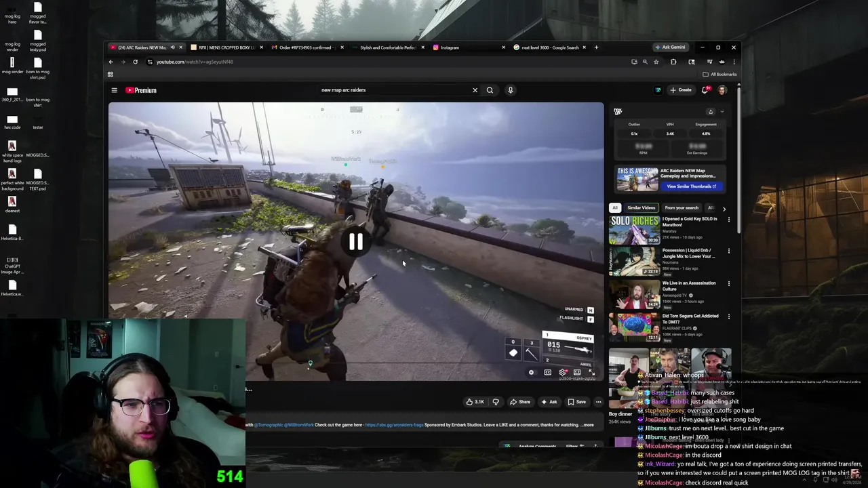Show more filter chips with right arrow
This screenshot has height=488, width=868.
coord(724,209)
